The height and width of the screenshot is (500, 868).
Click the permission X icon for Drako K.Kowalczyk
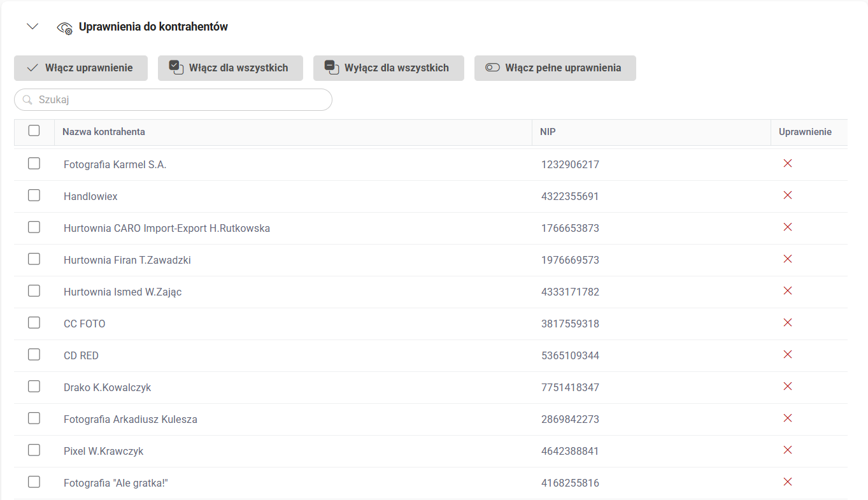pos(787,386)
